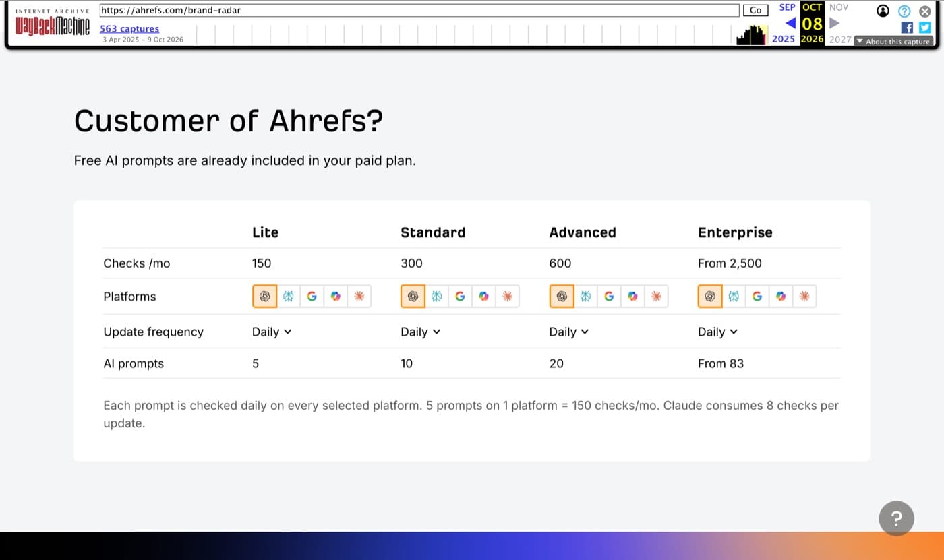Toggle Claude platform in the Lite plan
The height and width of the screenshot is (560, 944).
(x=359, y=296)
